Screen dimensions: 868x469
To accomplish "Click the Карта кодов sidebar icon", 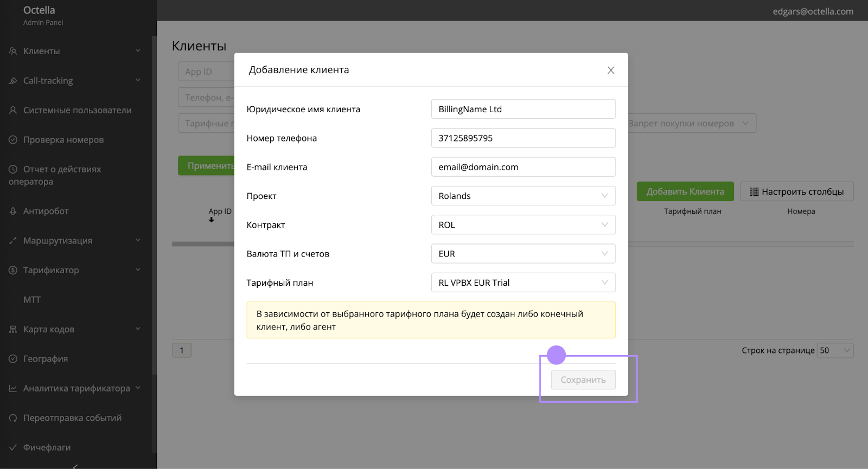I will pyautogui.click(x=13, y=330).
